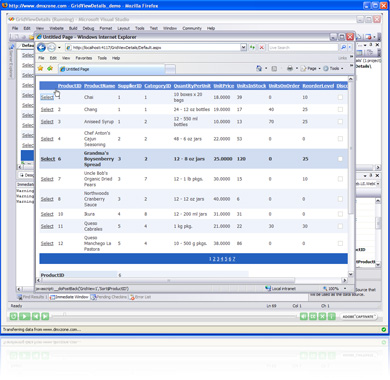This screenshot has height=380, width=390.
Task: Click Select link for Ikura row
Action: point(47,214)
